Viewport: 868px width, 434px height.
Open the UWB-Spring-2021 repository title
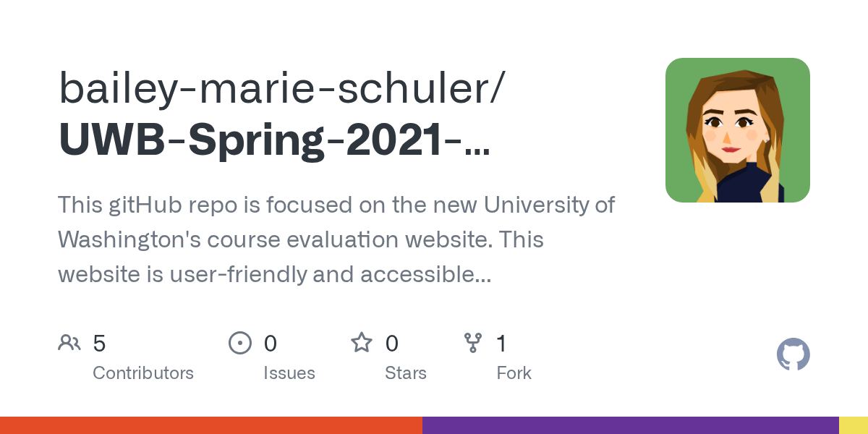click(x=273, y=140)
